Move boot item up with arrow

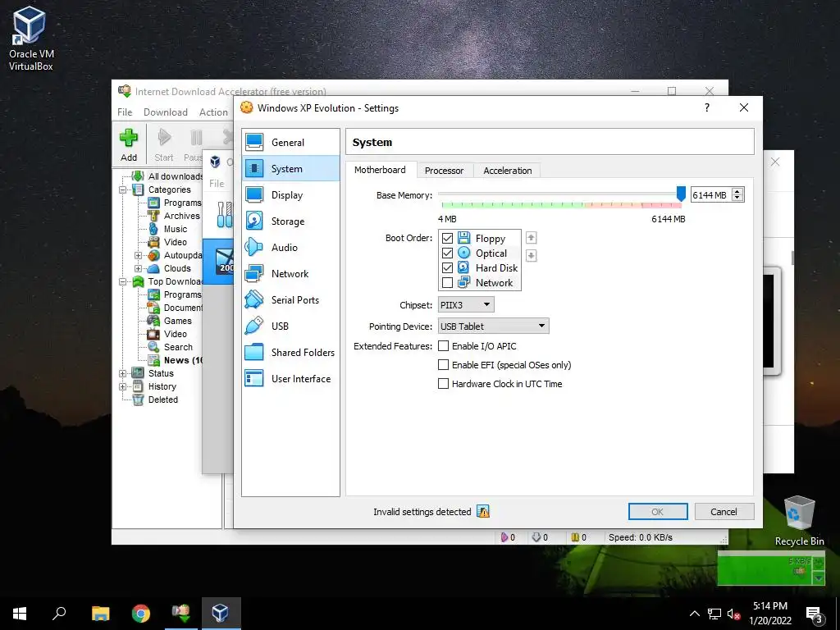tap(531, 237)
